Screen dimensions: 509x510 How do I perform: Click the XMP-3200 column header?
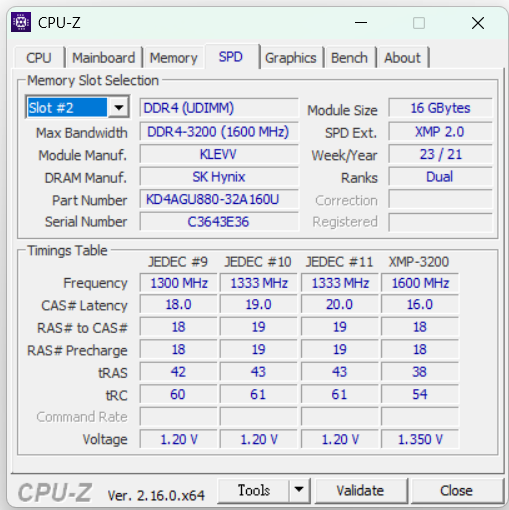click(419, 262)
